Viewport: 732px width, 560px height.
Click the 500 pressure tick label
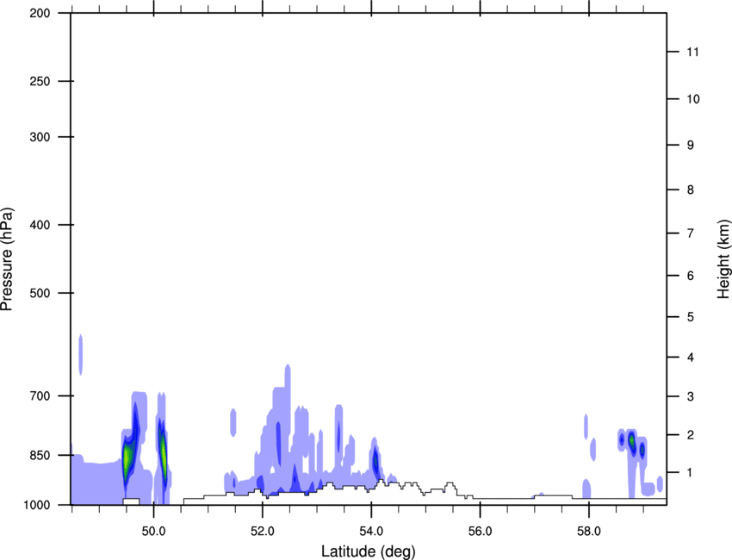pos(40,293)
